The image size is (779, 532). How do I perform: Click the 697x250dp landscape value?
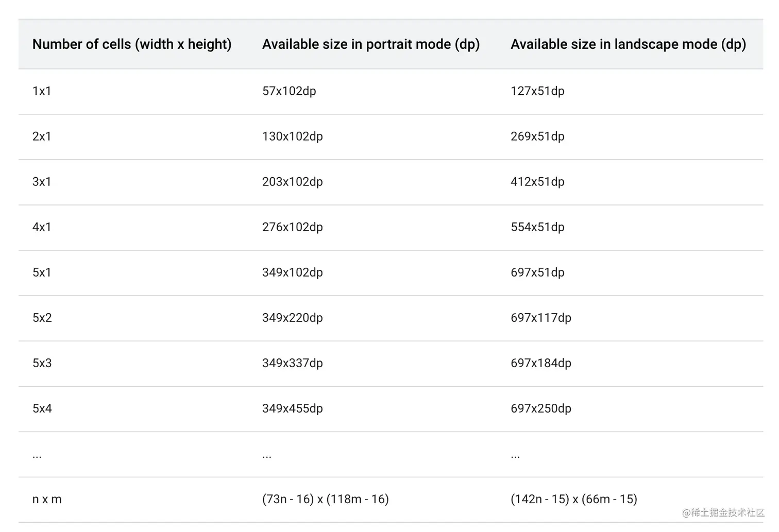pos(541,408)
